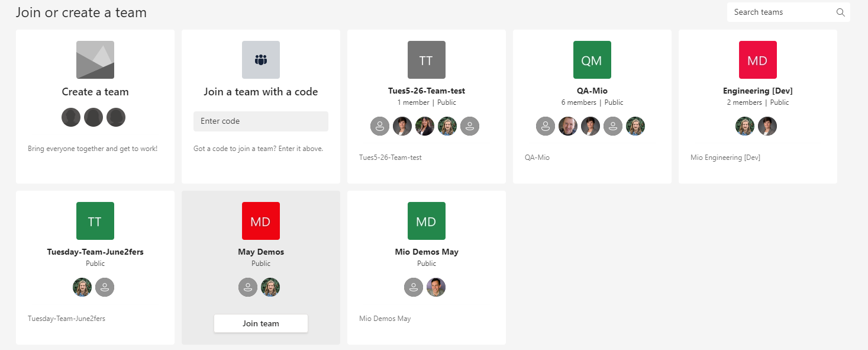
Task: Click the Create a team card icon
Action: pos(95,59)
